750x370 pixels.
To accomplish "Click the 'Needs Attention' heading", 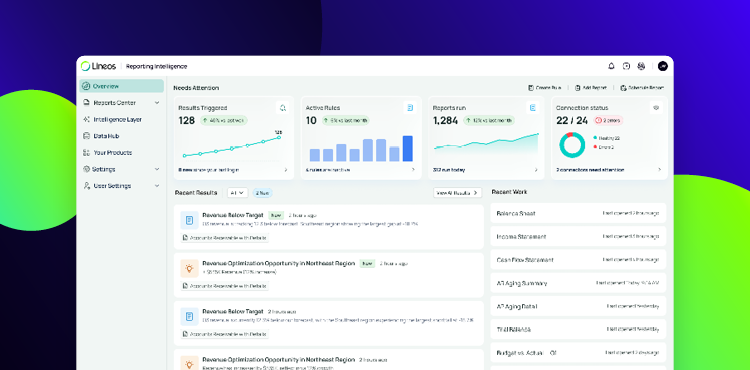I will coord(196,88).
